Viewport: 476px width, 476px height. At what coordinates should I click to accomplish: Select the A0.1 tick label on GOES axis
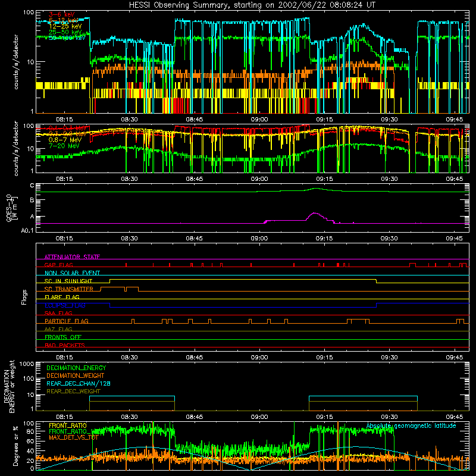coord(27,230)
